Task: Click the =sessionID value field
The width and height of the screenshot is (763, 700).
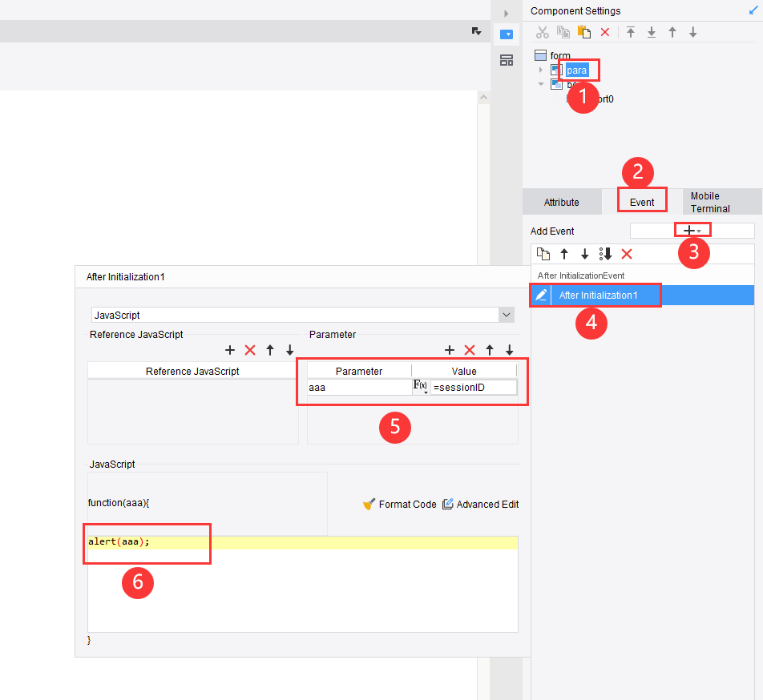Action: [474, 388]
